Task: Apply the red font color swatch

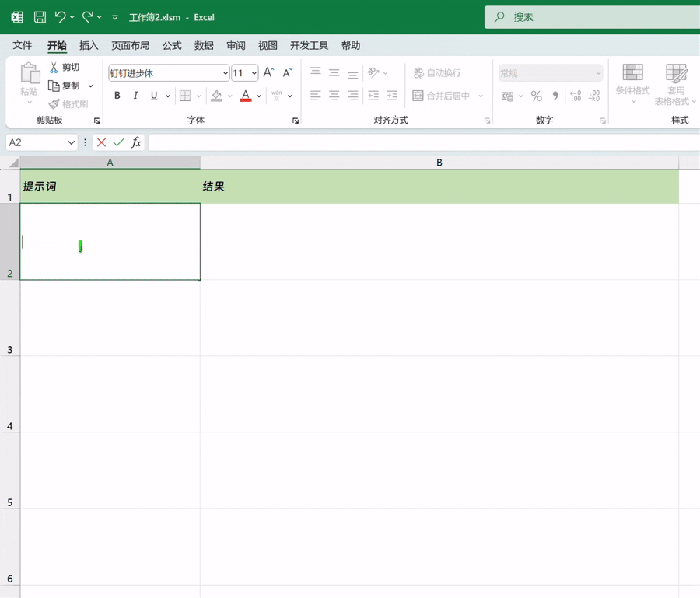Action: tap(246, 96)
